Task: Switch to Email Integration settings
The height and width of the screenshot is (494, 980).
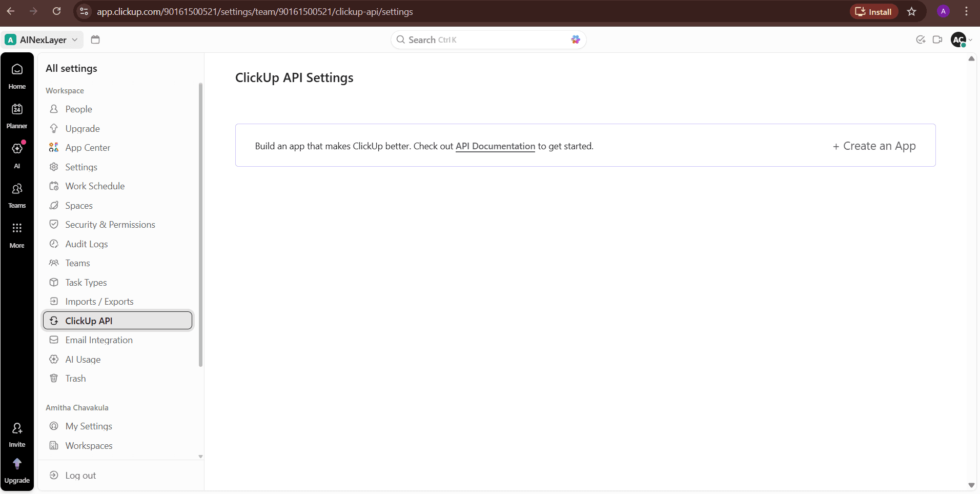Action: [x=98, y=340]
